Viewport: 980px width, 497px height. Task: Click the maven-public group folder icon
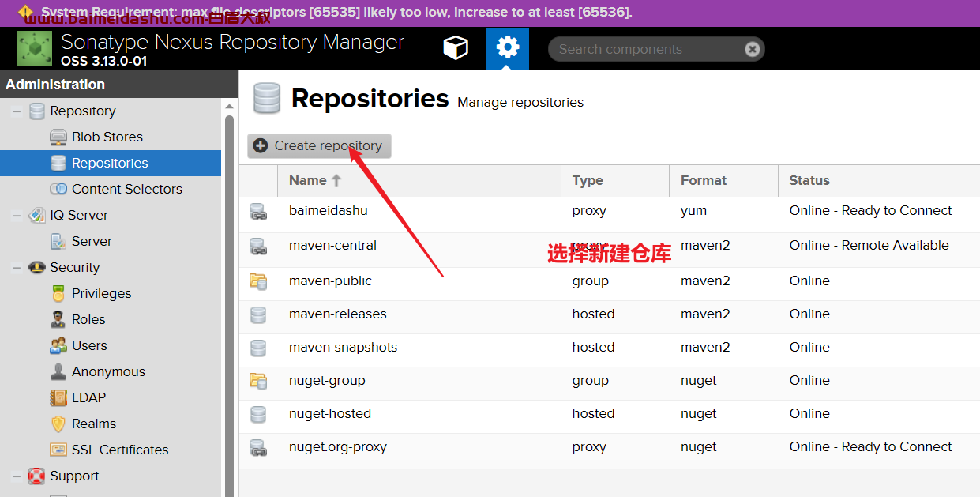(x=258, y=281)
